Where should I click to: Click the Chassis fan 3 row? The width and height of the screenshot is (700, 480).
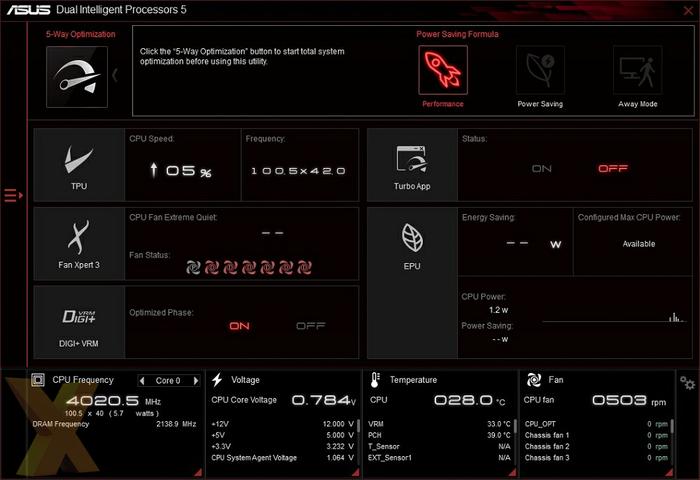click(596, 458)
